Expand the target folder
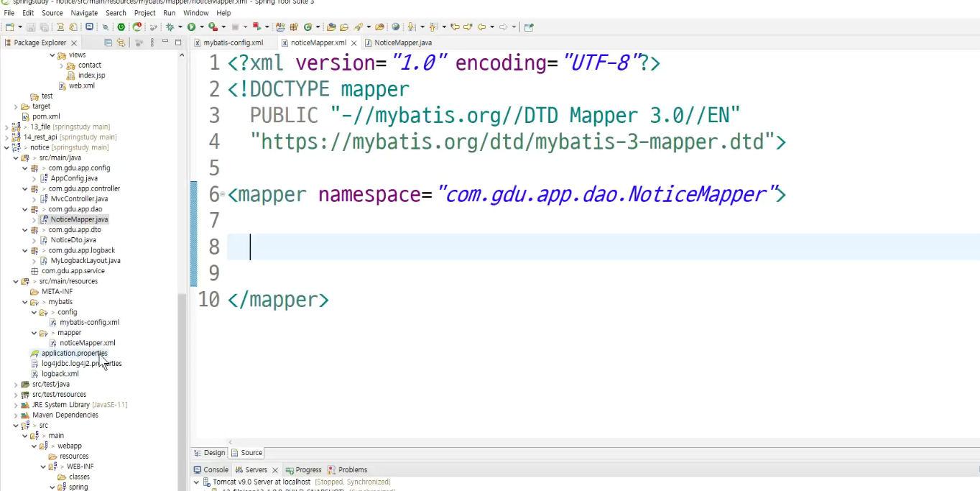Image resolution: width=980 pixels, height=491 pixels. pos(16,106)
